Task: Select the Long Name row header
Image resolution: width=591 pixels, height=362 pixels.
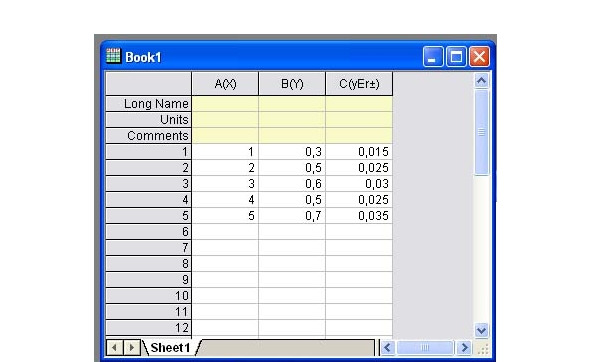Action: pyautogui.click(x=149, y=104)
